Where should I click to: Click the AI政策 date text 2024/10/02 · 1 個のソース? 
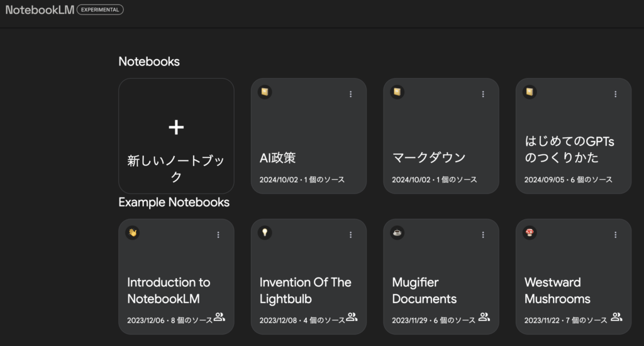(x=302, y=179)
